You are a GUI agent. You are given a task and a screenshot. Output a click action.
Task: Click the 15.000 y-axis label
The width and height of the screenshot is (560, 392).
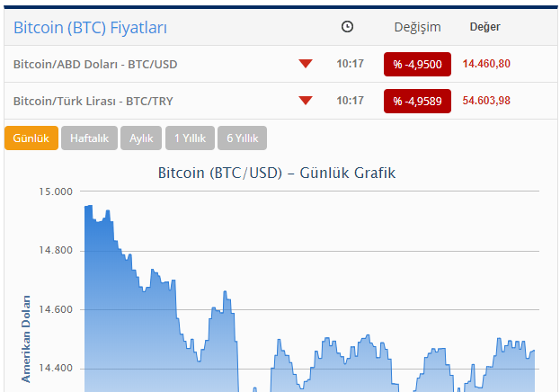coord(56,192)
